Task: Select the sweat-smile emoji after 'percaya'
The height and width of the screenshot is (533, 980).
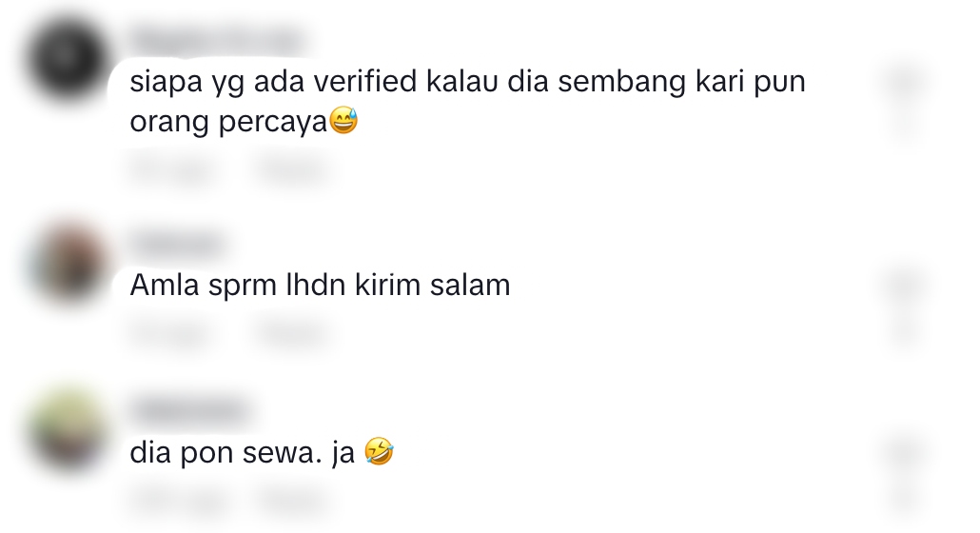Action: (x=343, y=121)
